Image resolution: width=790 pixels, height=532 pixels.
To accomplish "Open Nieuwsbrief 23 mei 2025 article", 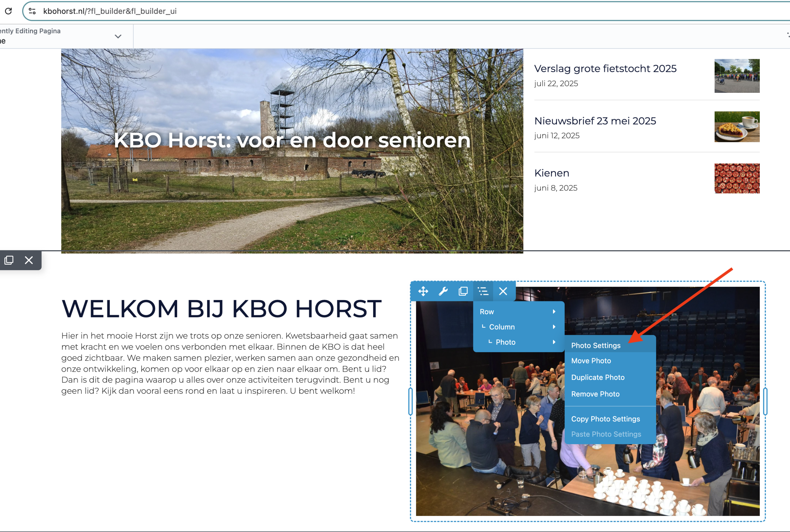I will (595, 121).
